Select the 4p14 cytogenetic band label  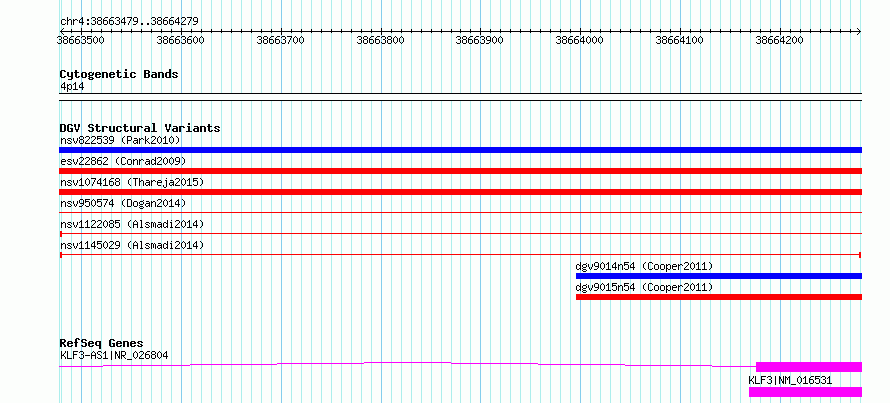72,86
